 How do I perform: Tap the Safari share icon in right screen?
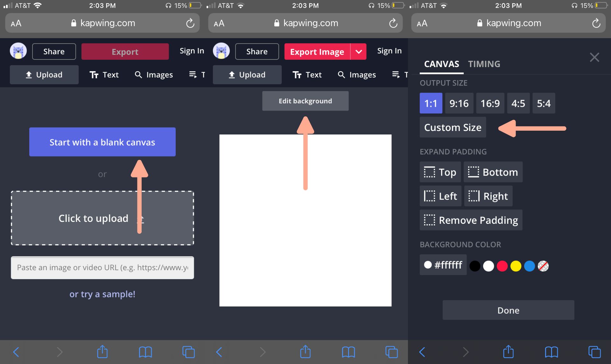[x=508, y=352]
